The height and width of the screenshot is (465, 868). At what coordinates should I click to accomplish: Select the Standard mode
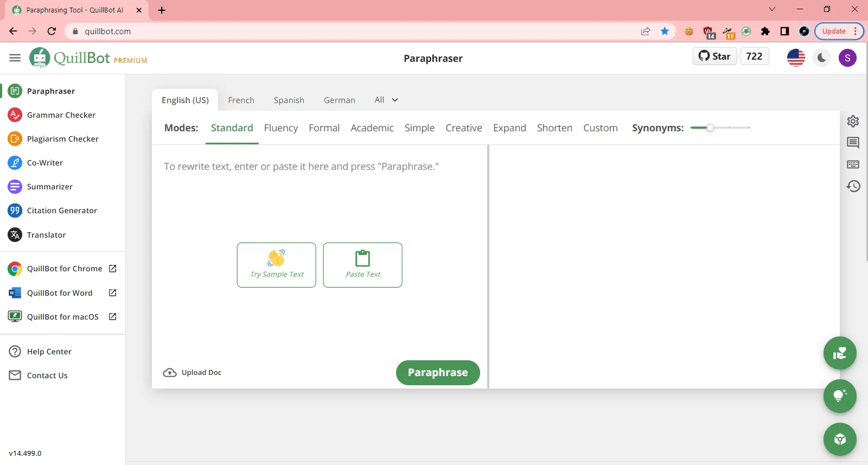(x=232, y=128)
